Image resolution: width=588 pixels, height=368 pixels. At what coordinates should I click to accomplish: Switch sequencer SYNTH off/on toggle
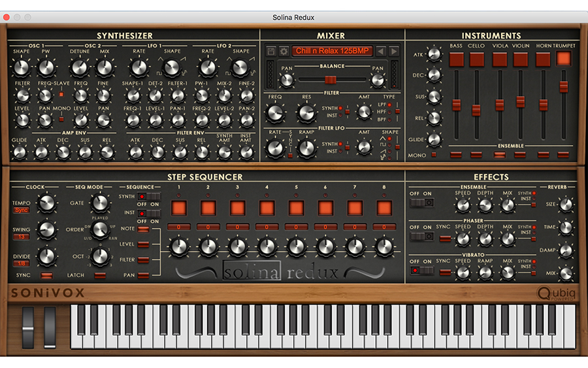(149, 196)
